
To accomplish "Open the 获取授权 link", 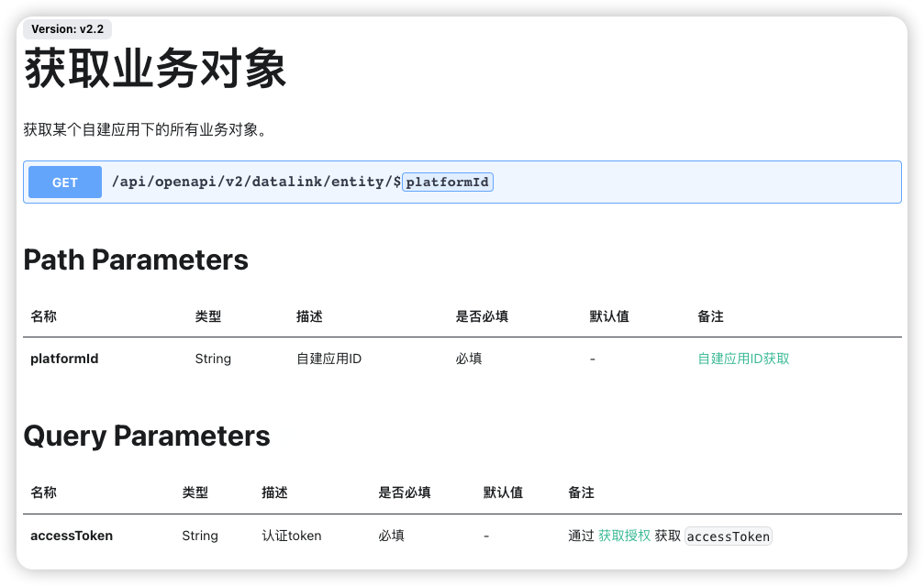I will point(624,536).
